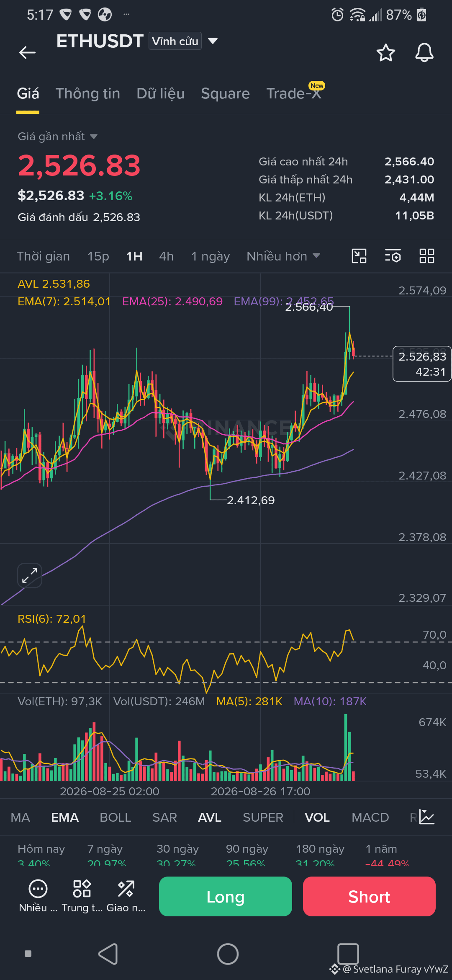452x980 pixels.
Task: Tap the chart low label 2.412,69
Action: click(251, 500)
